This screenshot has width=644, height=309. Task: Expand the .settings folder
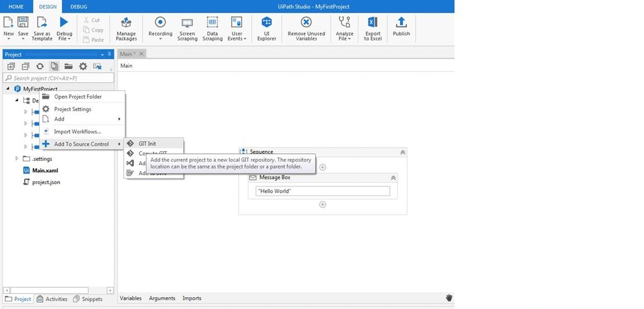(x=17, y=158)
